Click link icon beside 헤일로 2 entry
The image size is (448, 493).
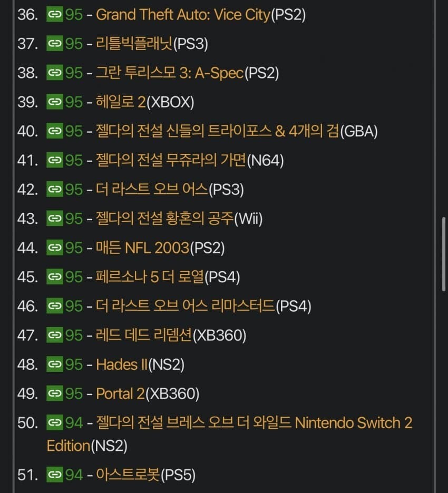coord(54,102)
